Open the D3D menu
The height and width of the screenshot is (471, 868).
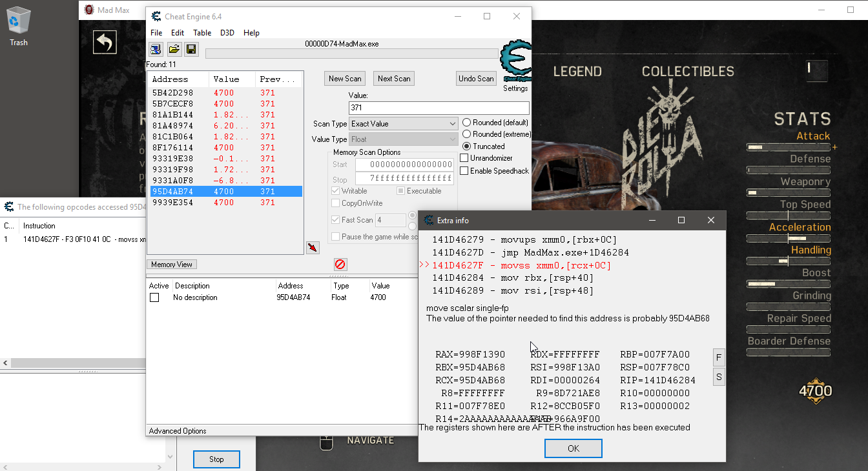tap(227, 33)
